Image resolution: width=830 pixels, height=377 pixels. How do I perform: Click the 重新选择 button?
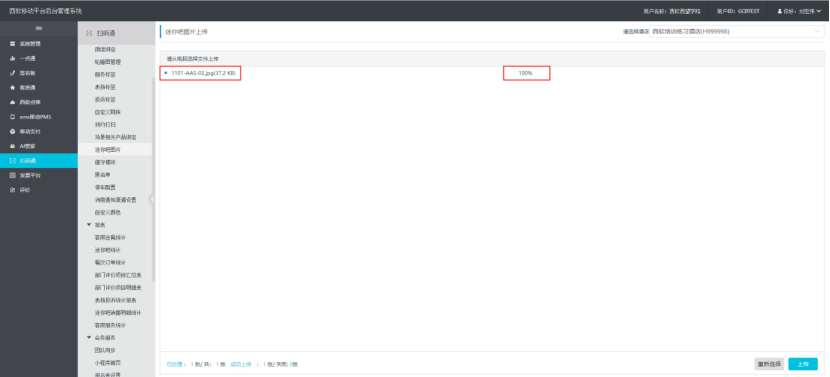769,364
